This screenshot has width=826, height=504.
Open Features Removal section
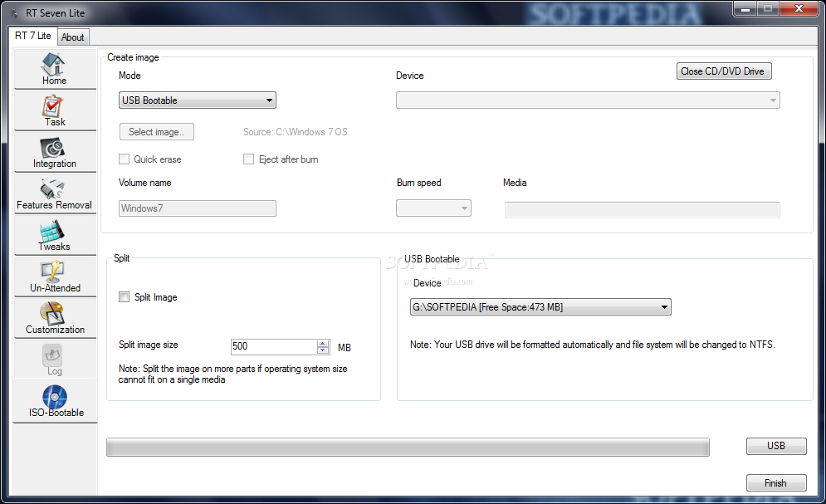point(55,193)
